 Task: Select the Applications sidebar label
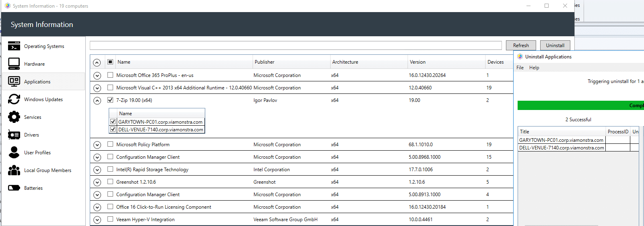(x=37, y=82)
